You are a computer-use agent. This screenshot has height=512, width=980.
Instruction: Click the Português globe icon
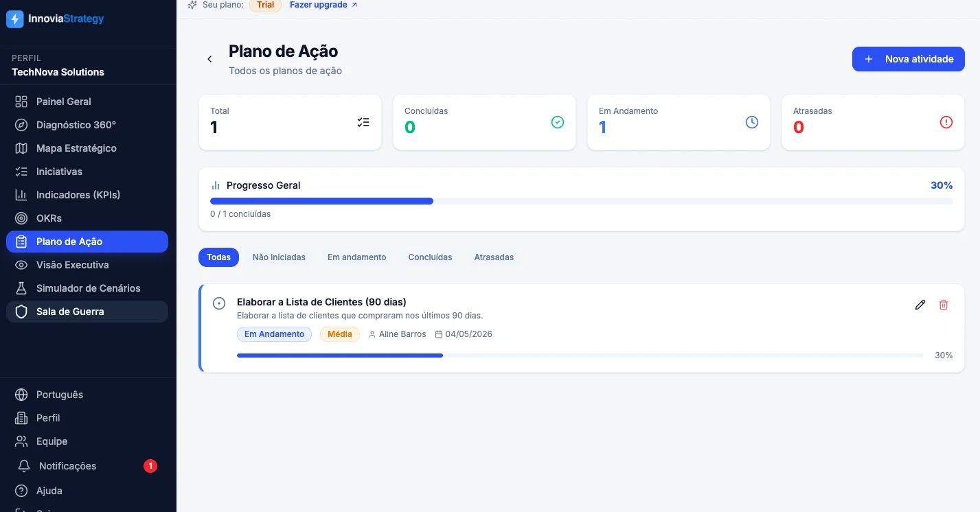[21, 395]
